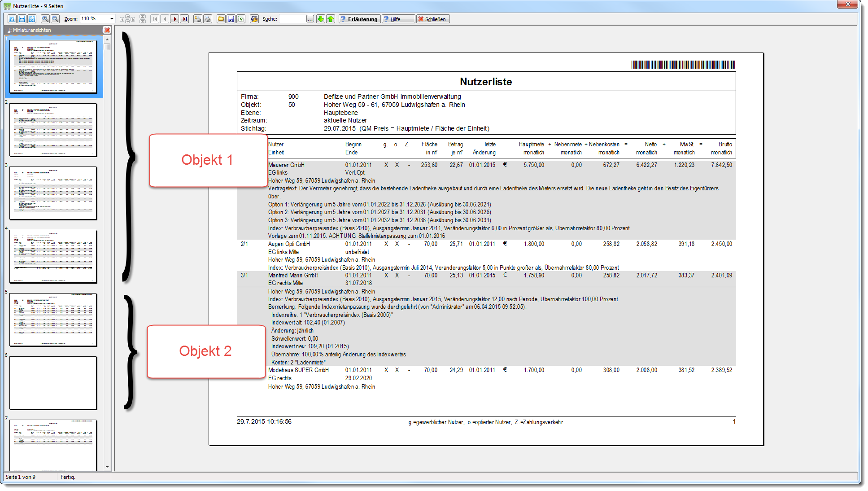Switch to whole-page view icon
The image size is (868, 491).
tap(12, 19)
